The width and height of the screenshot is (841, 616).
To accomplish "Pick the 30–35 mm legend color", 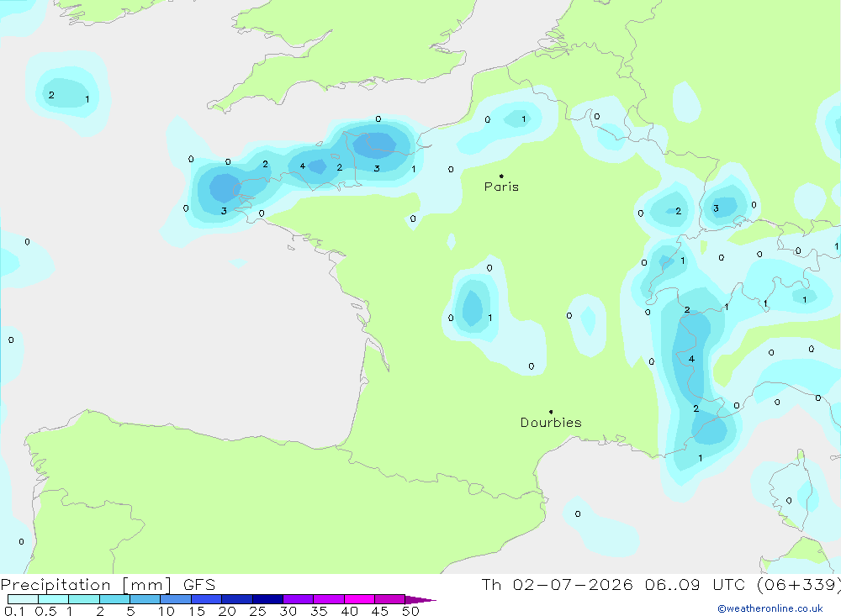I will pyautogui.click(x=299, y=599).
